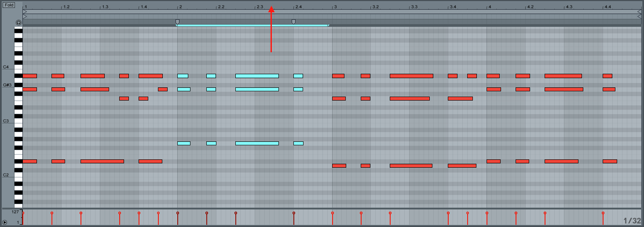Click the velocity marker at bar 3
Image resolution: width=644 pixels, height=227 pixels.
tap(333, 213)
